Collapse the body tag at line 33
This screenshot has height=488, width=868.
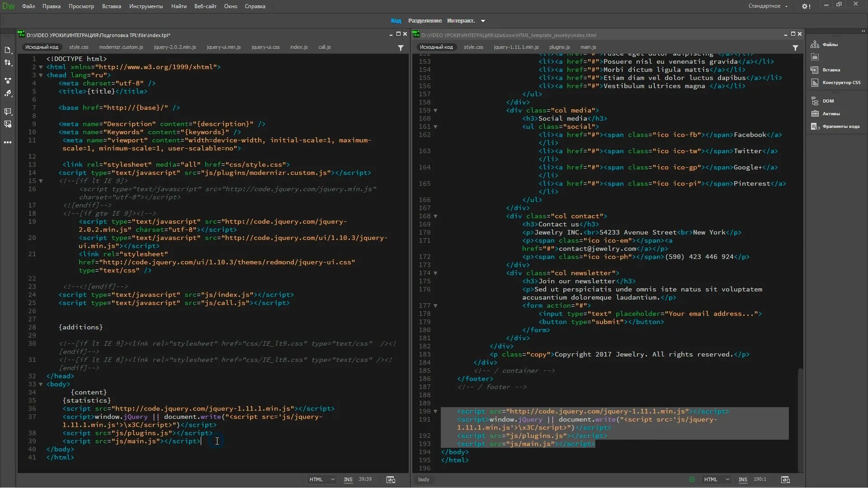click(x=41, y=385)
